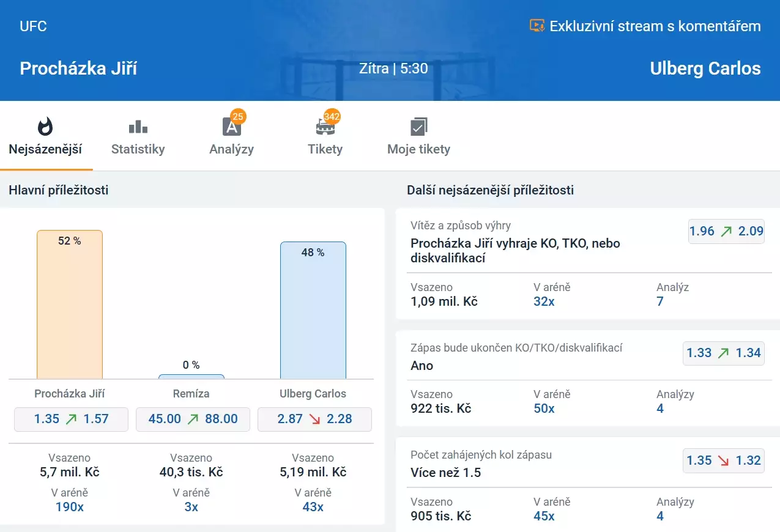Select Procházka Jiří odds 1.57
780x532 pixels.
[x=71, y=419]
